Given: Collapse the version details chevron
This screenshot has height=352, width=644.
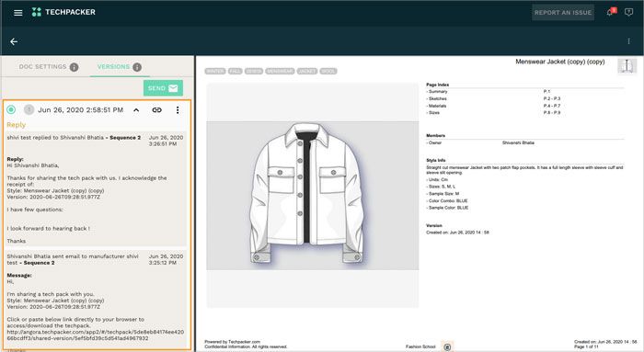Looking at the screenshot, I should (x=136, y=110).
